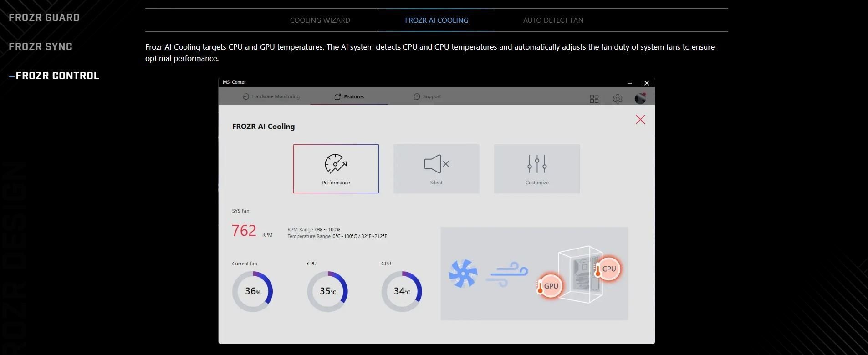This screenshot has height=355, width=868.
Task: Click the blue fan icon in illustration
Action: tap(463, 274)
